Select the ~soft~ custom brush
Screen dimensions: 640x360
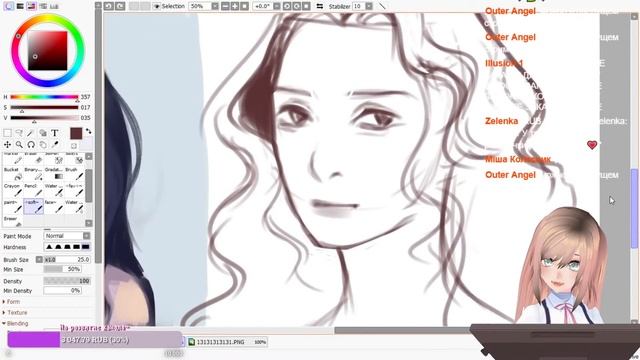click(x=33, y=207)
